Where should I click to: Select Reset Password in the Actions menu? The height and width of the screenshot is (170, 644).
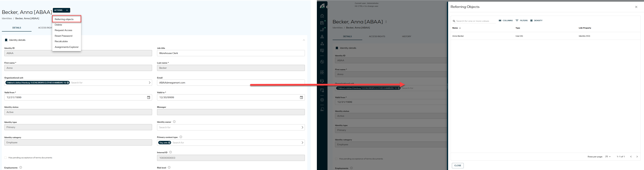point(66,36)
